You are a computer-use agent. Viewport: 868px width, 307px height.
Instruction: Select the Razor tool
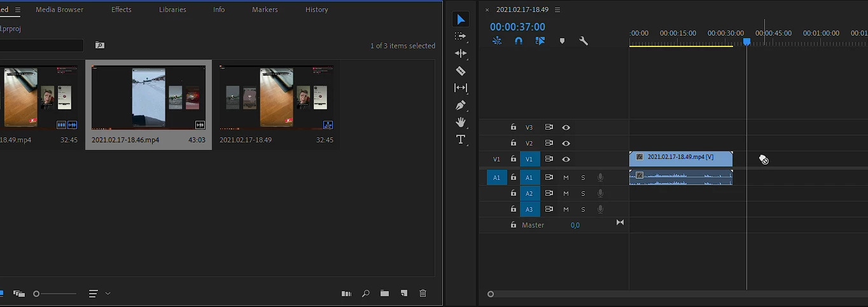[x=461, y=71]
